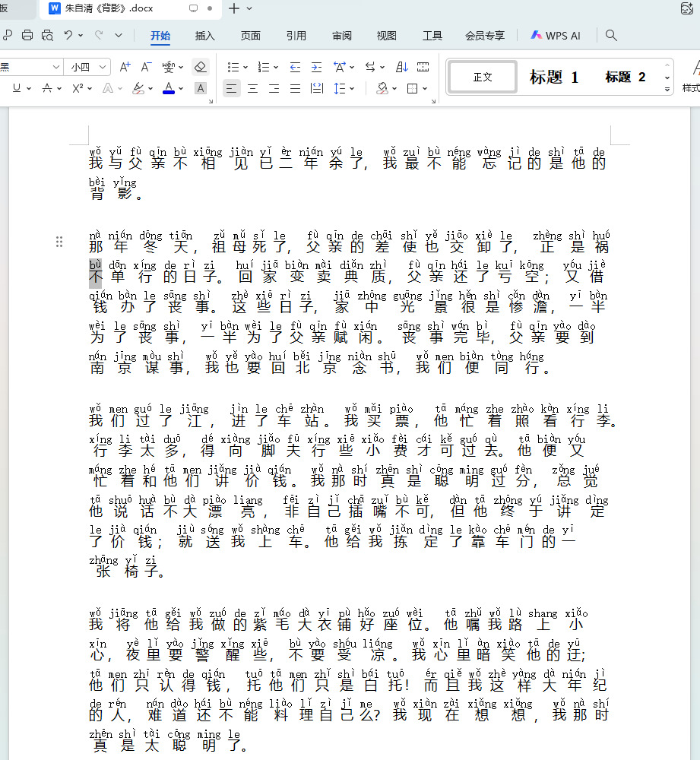Decrease font size with the A- icon
700x760 pixels.
146,68
